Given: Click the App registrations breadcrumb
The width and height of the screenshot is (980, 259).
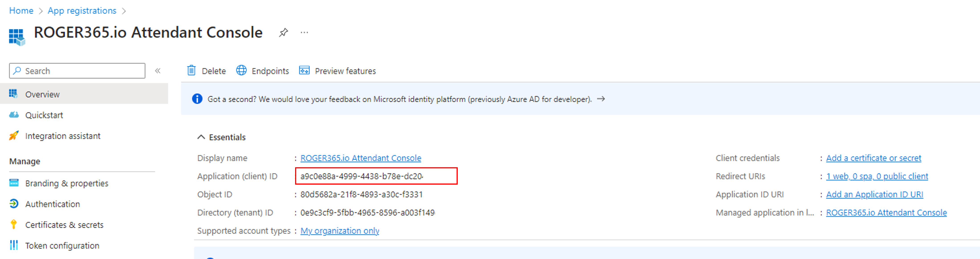Looking at the screenshot, I should point(82,11).
